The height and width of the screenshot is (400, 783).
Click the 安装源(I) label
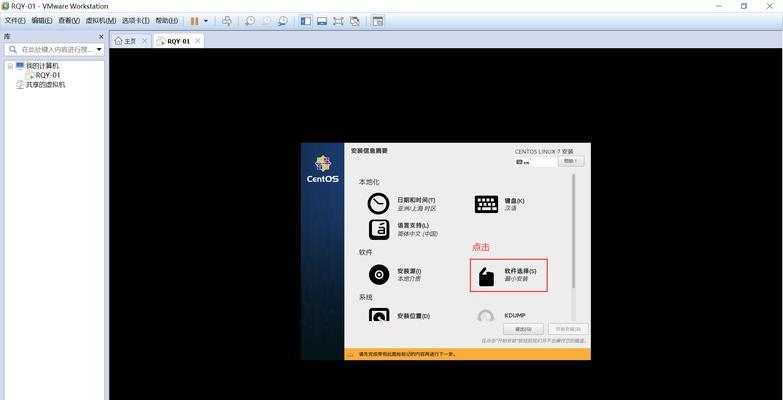409,271
